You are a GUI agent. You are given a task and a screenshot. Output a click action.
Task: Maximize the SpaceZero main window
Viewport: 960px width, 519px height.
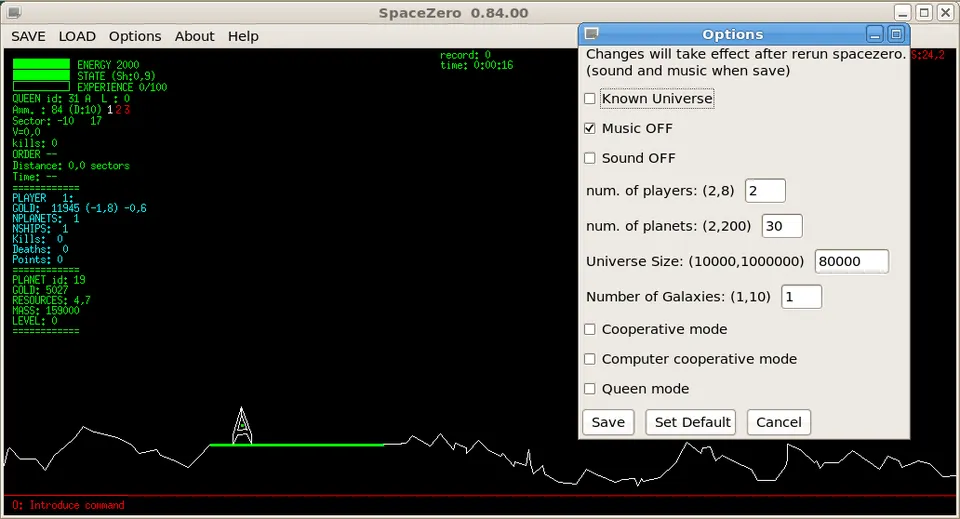coord(924,13)
